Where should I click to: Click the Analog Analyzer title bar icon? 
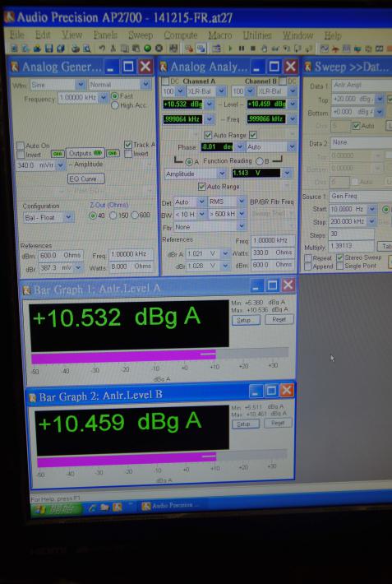pyautogui.click(x=163, y=67)
